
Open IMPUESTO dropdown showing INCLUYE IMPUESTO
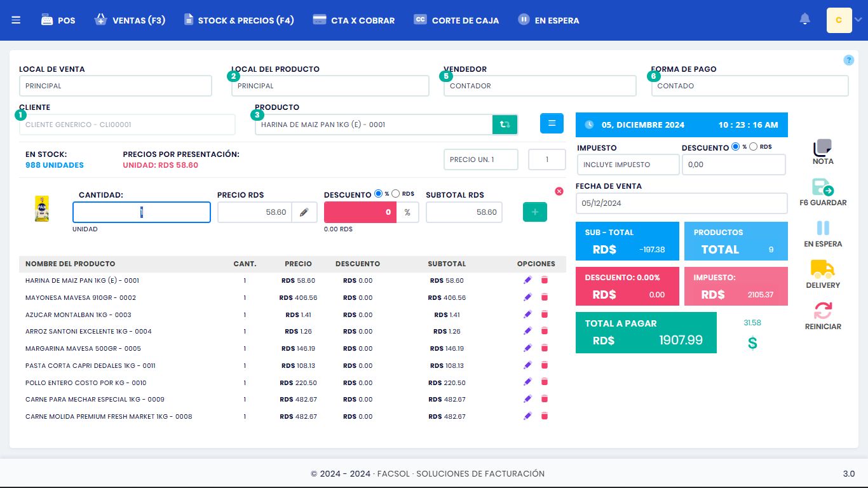click(x=628, y=165)
